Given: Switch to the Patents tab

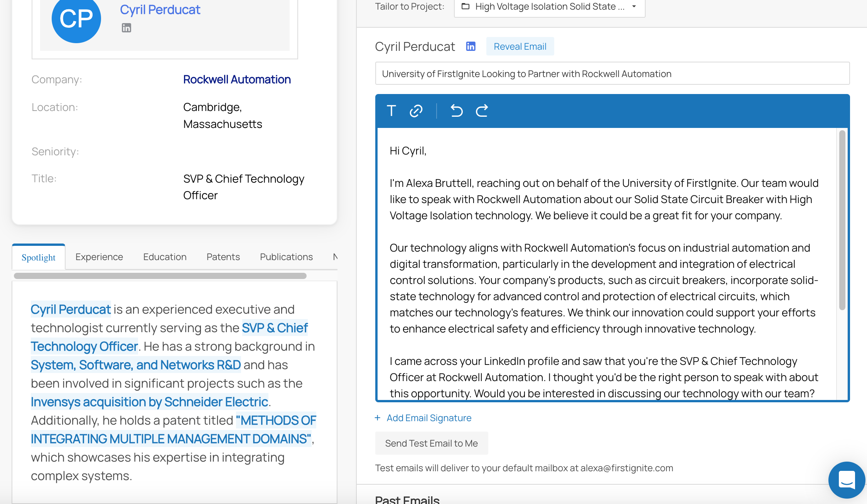Looking at the screenshot, I should tap(223, 257).
